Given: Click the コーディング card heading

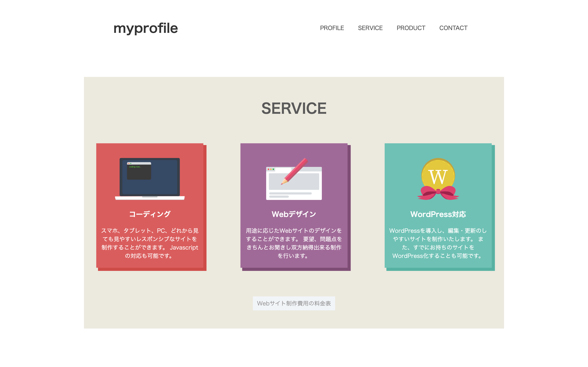Looking at the screenshot, I should [150, 214].
